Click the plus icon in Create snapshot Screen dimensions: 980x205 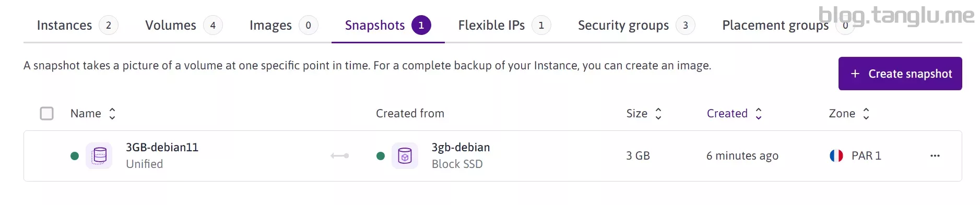tap(855, 74)
